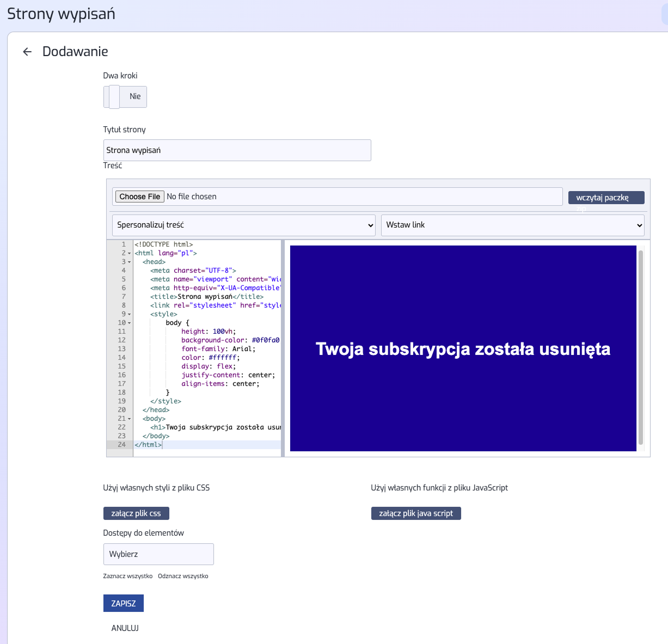Open the Spersonalizuj treść dropdown
668x644 pixels.
click(x=243, y=225)
